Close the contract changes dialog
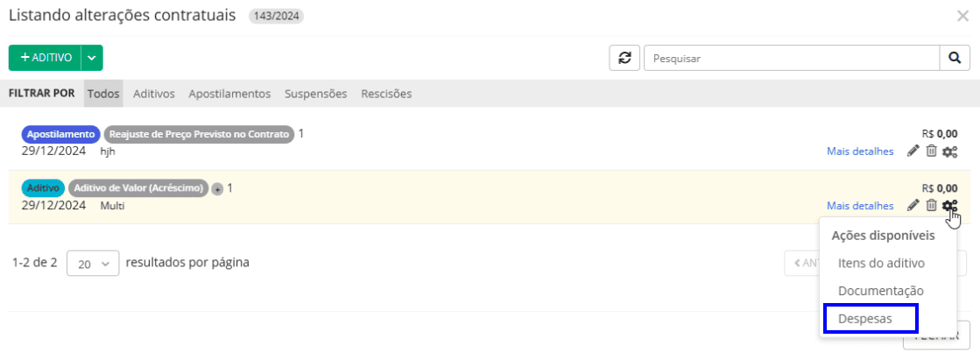Viewport: 980px width, 353px height. pyautogui.click(x=962, y=16)
